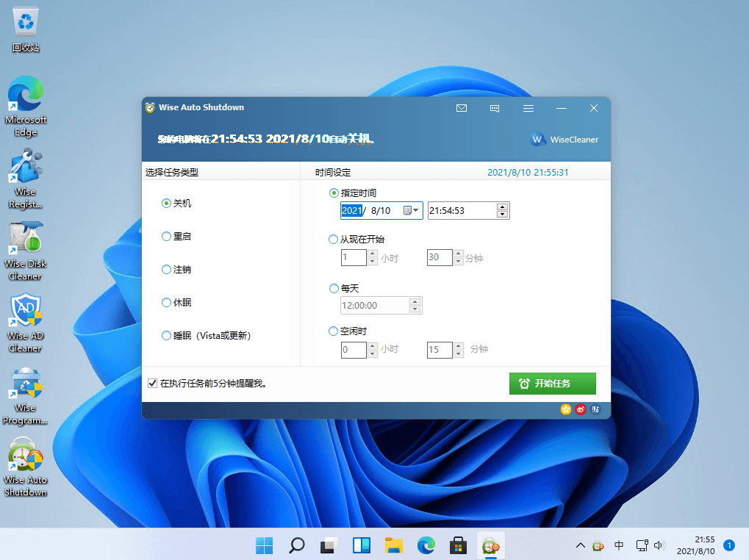Select the Wise Disk Cleaner desktop shortcut
The image size is (749, 560).
point(26,251)
